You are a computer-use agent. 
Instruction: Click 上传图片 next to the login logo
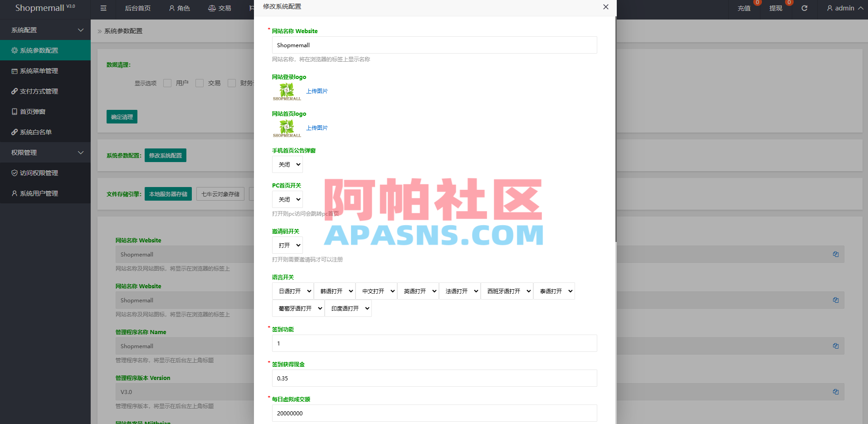(x=317, y=91)
